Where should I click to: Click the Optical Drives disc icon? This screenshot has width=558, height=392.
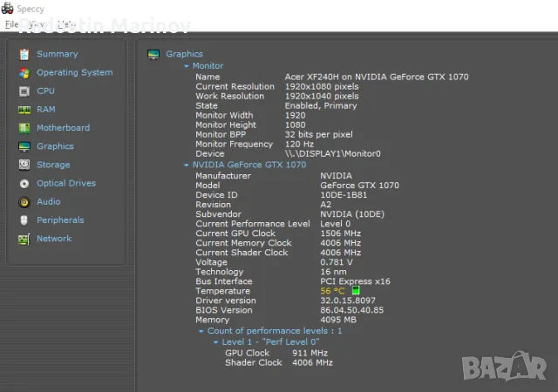(24, 184)
